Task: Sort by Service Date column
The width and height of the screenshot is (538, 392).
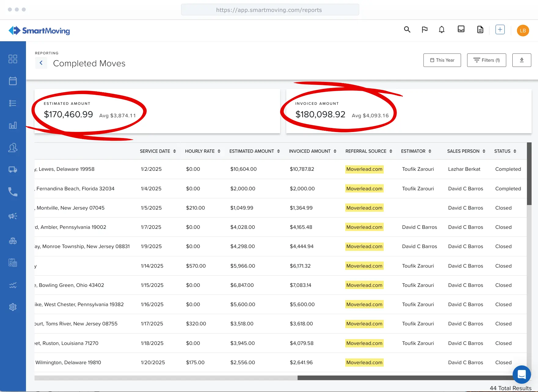Action: [x=158, y=151]
